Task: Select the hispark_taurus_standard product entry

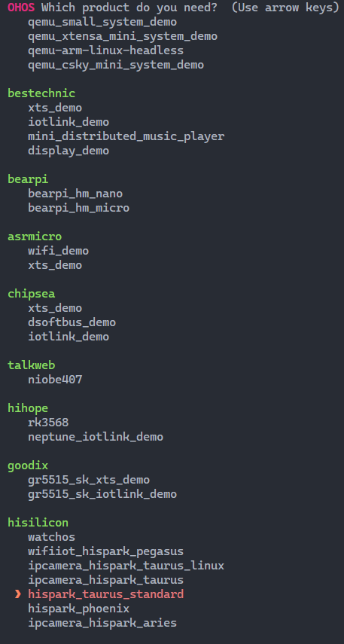Action: coord(105,594)
